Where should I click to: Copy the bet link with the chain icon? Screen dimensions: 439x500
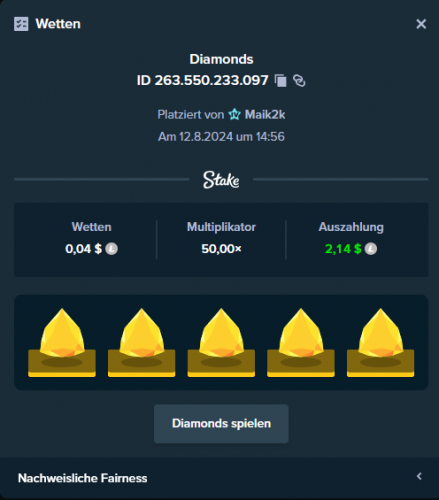[299, 81]
